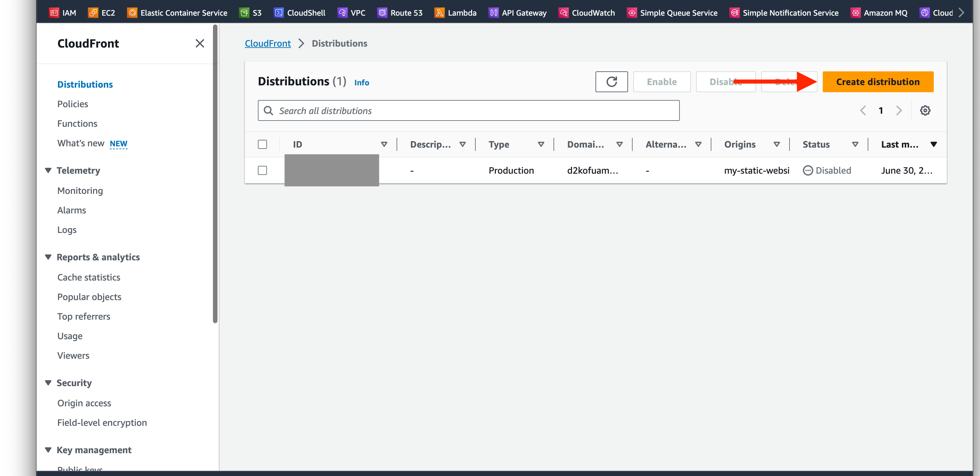Open the IAM service shortcut icon
Screen dimensions: 980x476
tap(54, 13)
